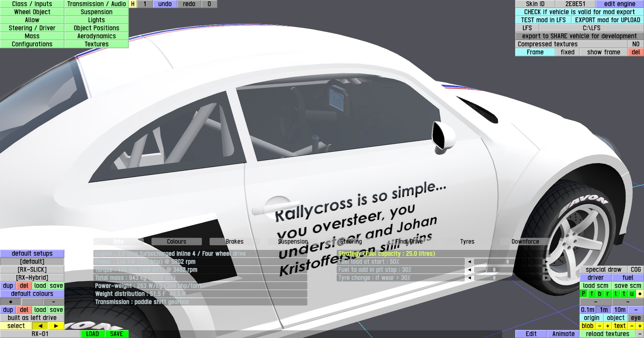Image resolution: width=644 pixels, height=338 pixels.
Task: Open Steering / Driver menu
Action: coord(32,28)
